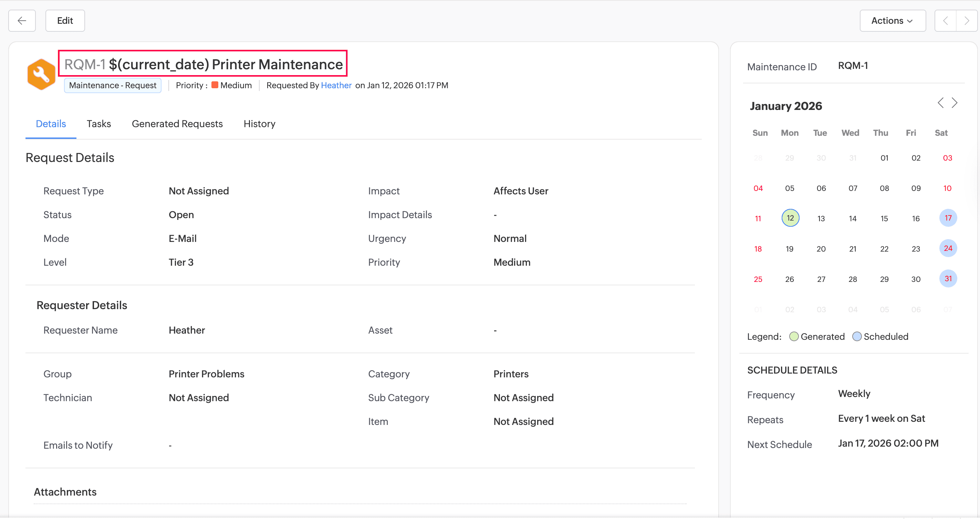
Task: Go to previous maintenance record arrow
Action: point(945,21)
